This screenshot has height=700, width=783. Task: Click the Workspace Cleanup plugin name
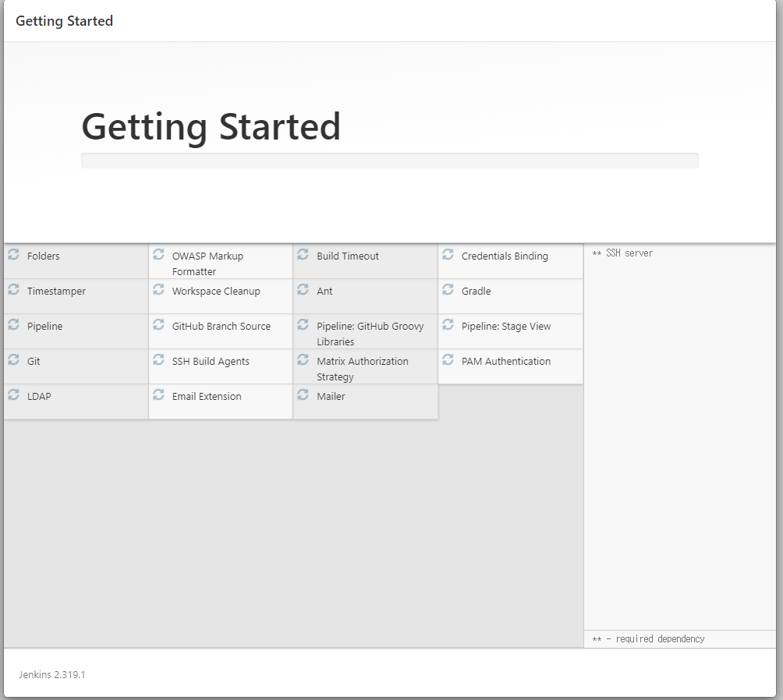[216, 291]
